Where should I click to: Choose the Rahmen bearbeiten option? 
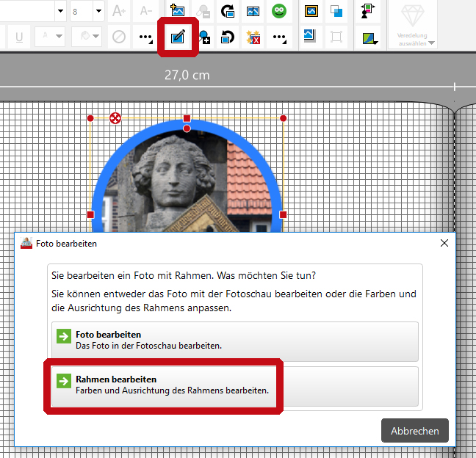(x=235, y=385)
